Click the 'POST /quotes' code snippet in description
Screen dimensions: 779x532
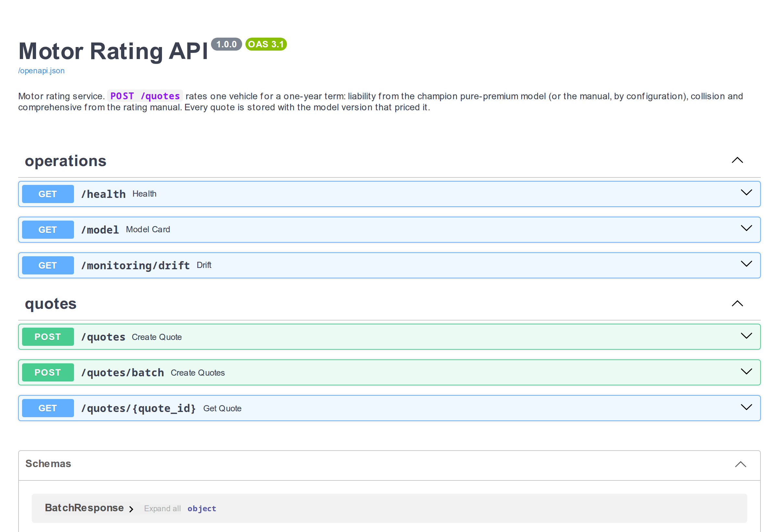(145, 96)
